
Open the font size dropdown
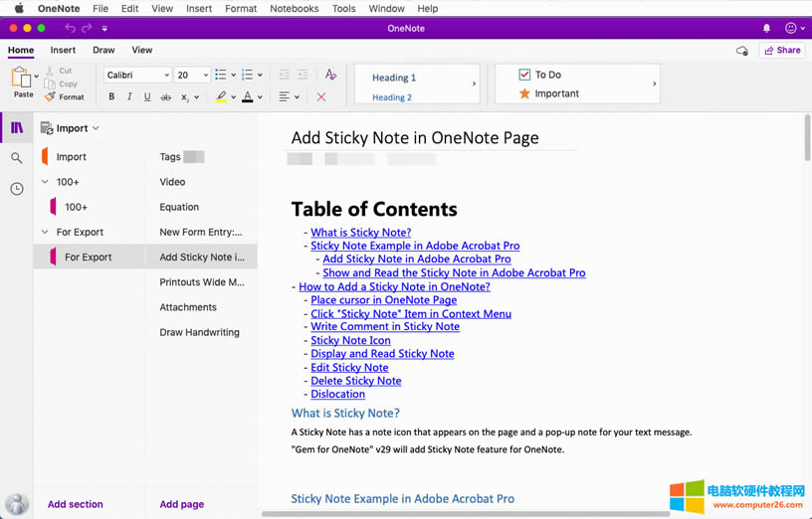[192, 75]
